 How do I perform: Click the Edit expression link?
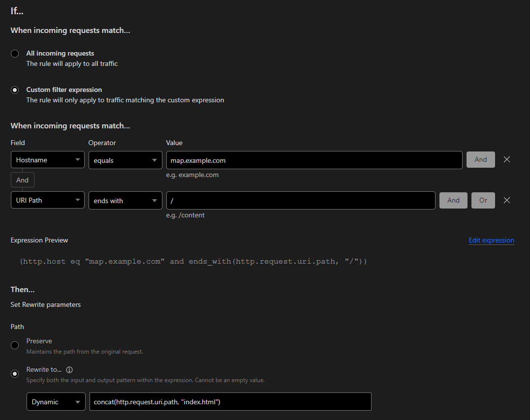click(491, 240)
